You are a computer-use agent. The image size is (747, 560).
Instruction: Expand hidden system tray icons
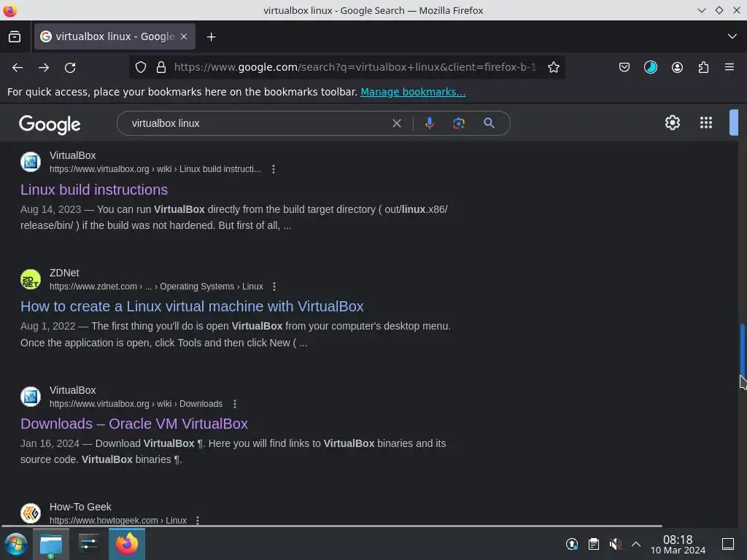tap(636, 544)
